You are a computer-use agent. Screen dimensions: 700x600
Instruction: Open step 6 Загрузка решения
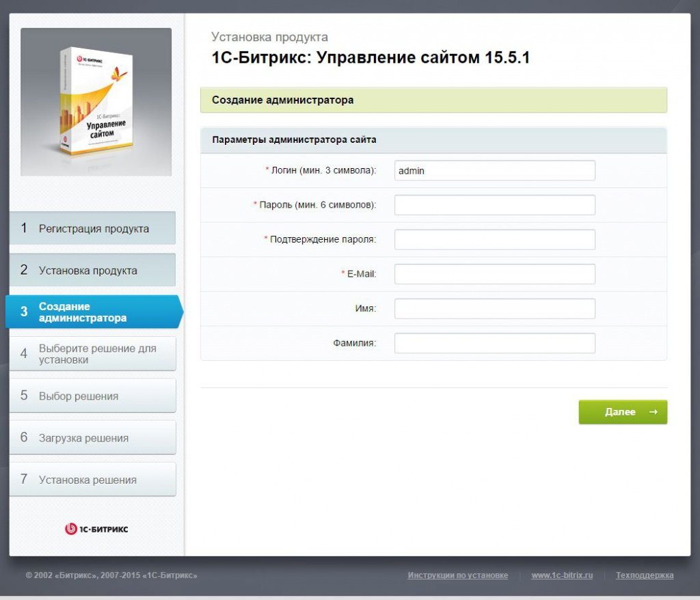pos(92,437)
